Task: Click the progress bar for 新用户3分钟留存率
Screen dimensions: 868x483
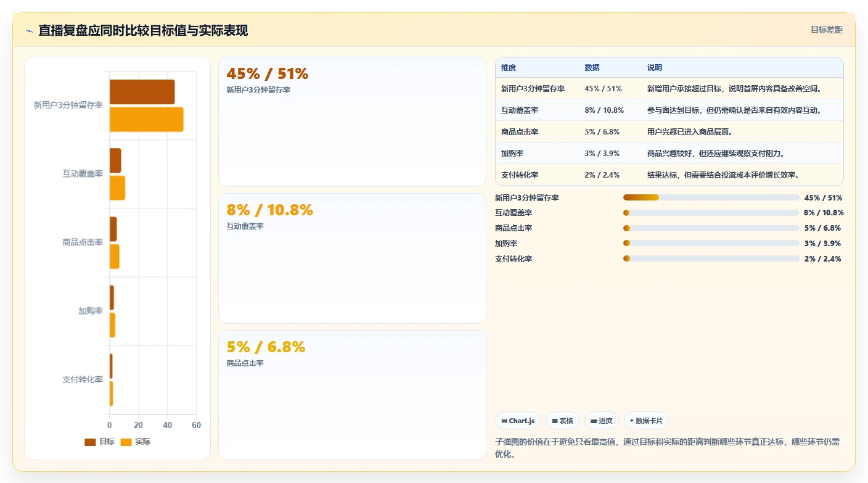Action: 711,197
